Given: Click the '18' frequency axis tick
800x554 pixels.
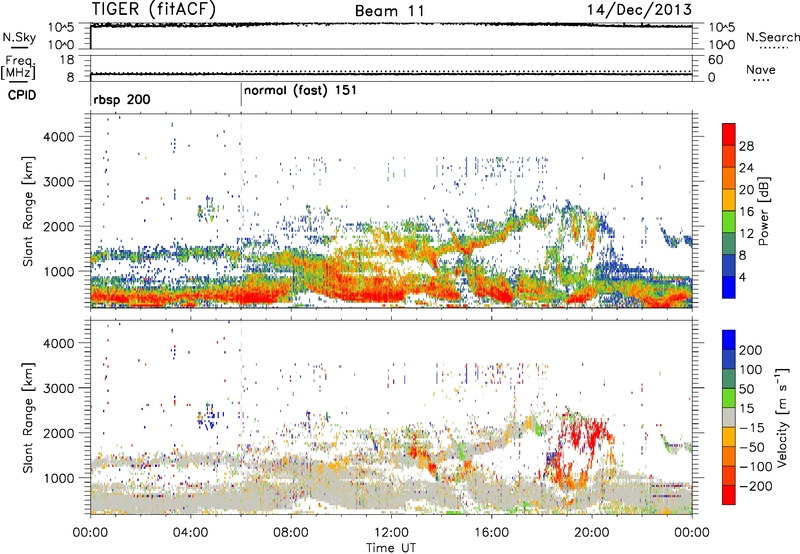Looking at the screenshot, I should [x=66, y=60].
